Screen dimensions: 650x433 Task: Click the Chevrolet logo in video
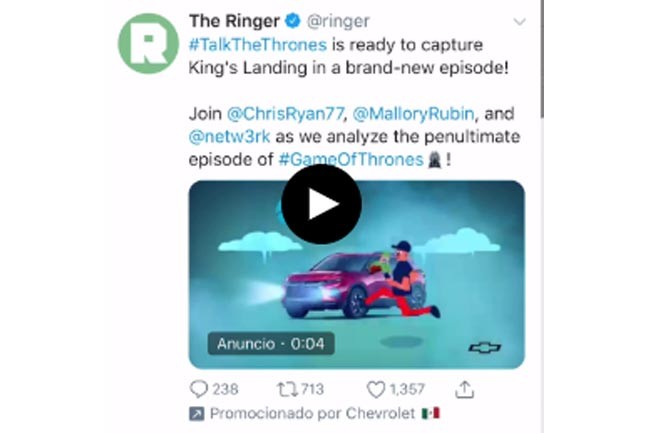coord(485,348)
